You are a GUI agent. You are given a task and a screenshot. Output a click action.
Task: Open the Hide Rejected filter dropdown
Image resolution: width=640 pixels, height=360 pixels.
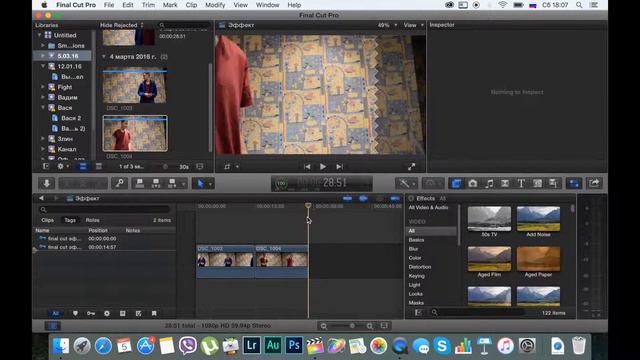[122, 25]
